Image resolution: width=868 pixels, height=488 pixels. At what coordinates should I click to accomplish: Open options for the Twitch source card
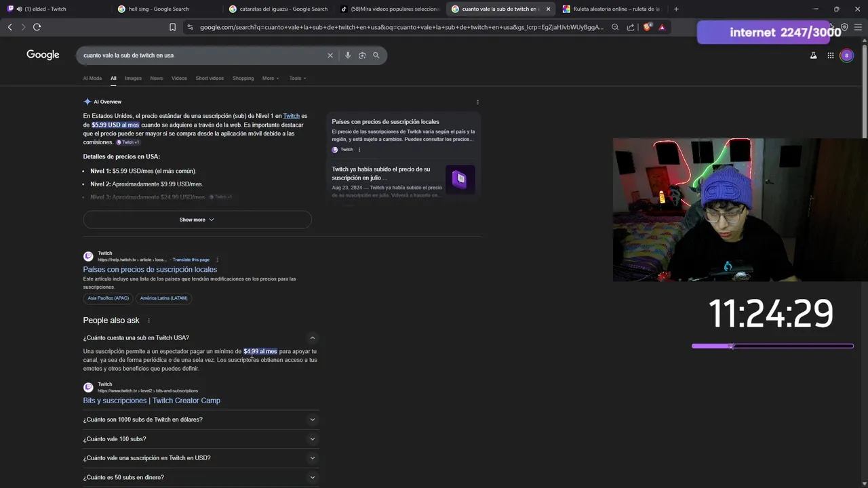(x=359, y=150)
